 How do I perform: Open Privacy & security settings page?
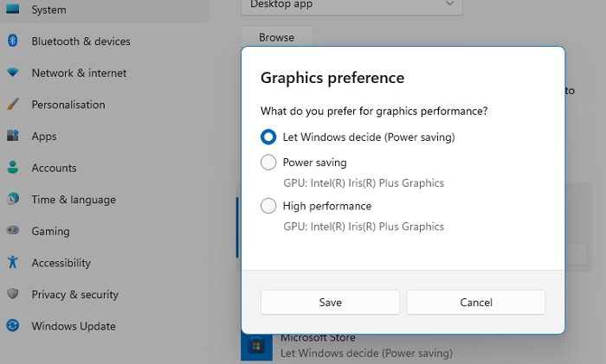coord(74,295)
